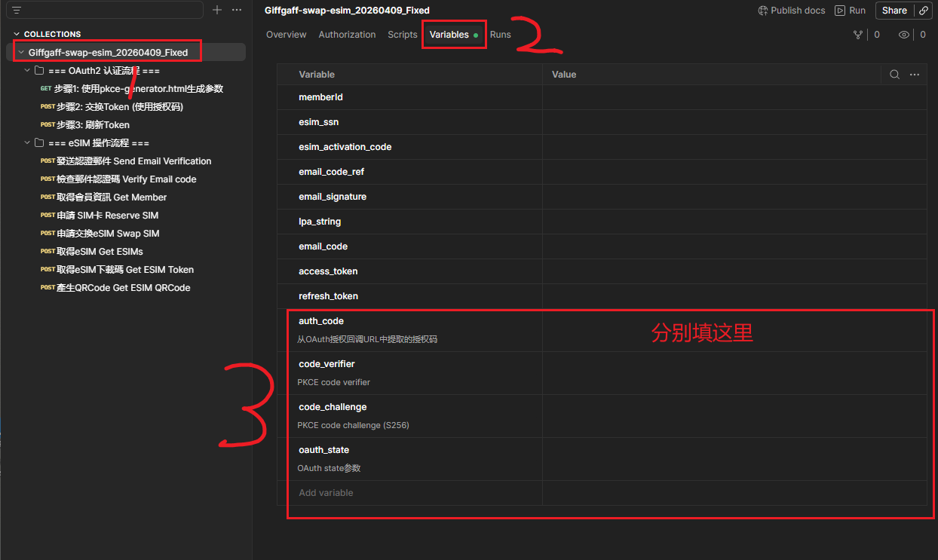Click value cell for email_signature

coord(734,197)
